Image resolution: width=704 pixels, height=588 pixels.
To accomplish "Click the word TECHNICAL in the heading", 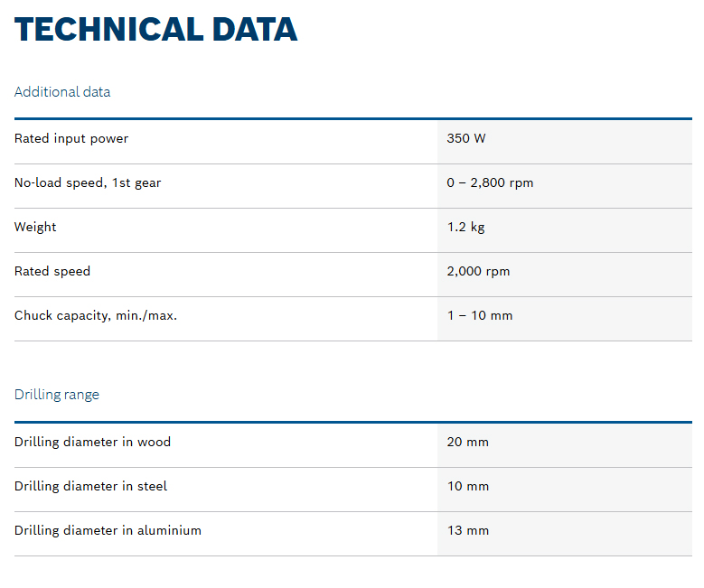I will [x=108, y=29].
